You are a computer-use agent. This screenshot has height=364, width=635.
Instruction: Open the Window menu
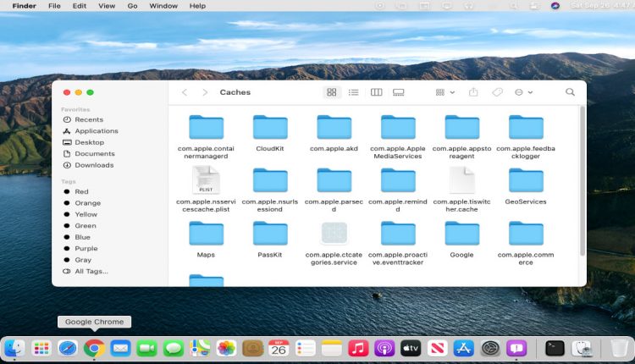(x=163, y=6)
